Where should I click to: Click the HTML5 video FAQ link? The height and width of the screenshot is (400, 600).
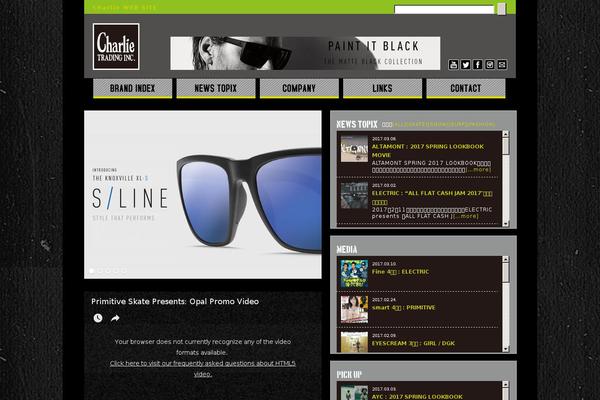coord(203,369)
